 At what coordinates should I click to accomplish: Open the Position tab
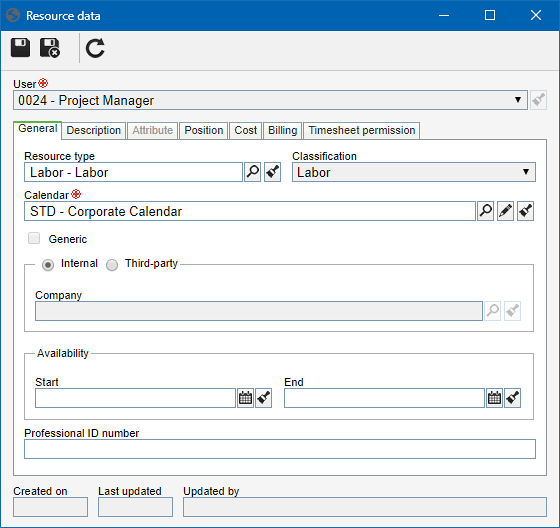tap(204, 130)
